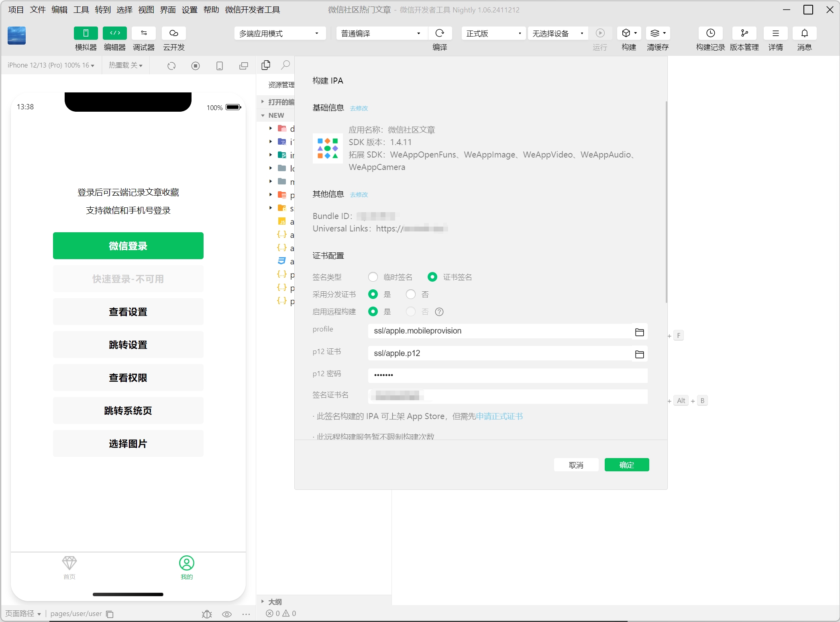Image resolution: width=840 pixels, height=622 pixels.
Task: Click the build cube icon (构建)
Action: (x=629, y=33)
